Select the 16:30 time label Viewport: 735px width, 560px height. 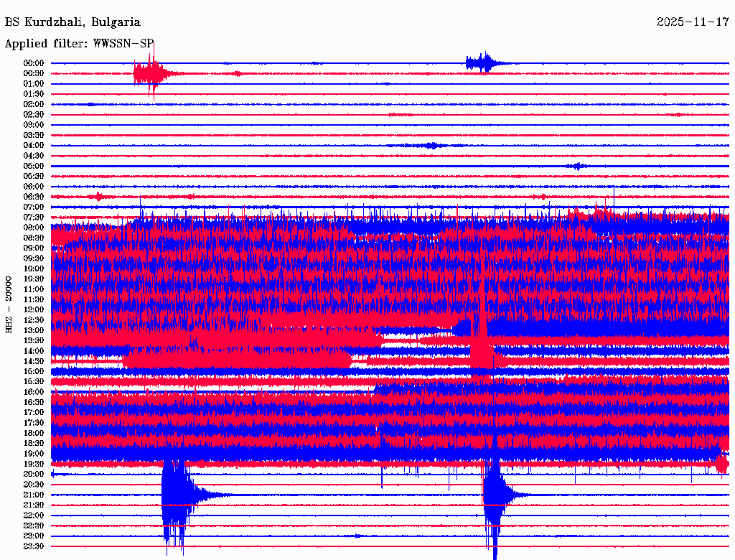pyautogui.click(x=34, y=403)
